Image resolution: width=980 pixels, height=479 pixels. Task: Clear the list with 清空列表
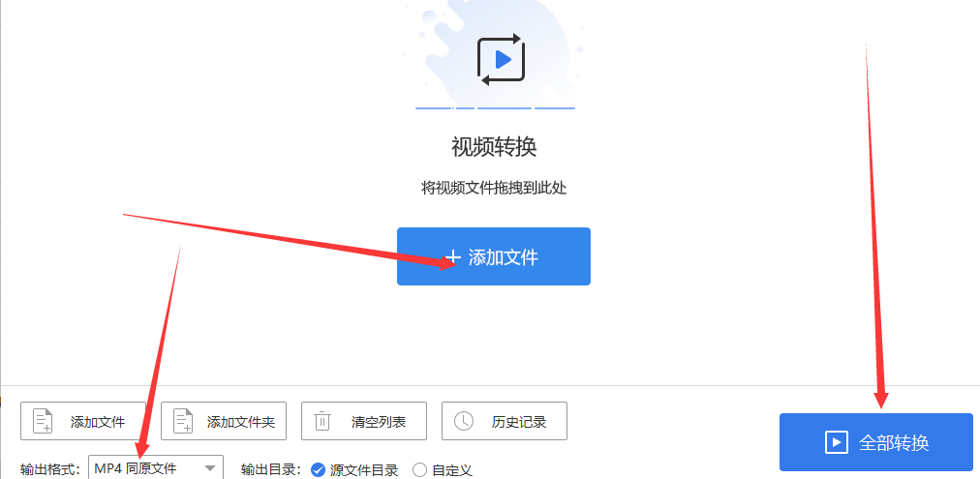point(364,421)
